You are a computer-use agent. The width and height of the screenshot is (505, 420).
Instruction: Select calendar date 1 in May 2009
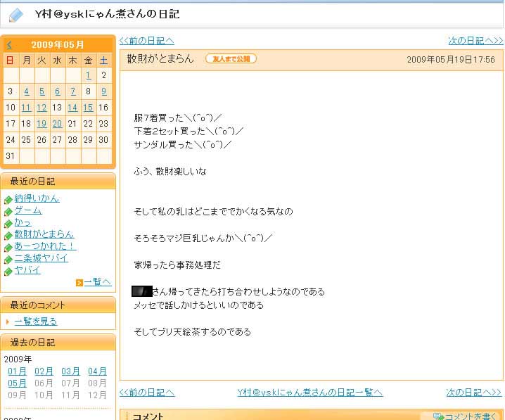point(88,75)
